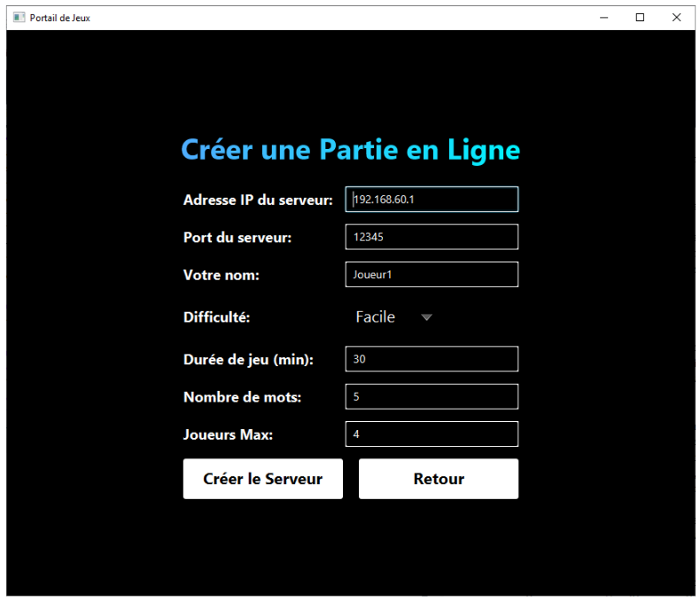Screen dimensions: 700x602
Task: Select the Votre nom field with Joueur1
Action: click(432, 274)
